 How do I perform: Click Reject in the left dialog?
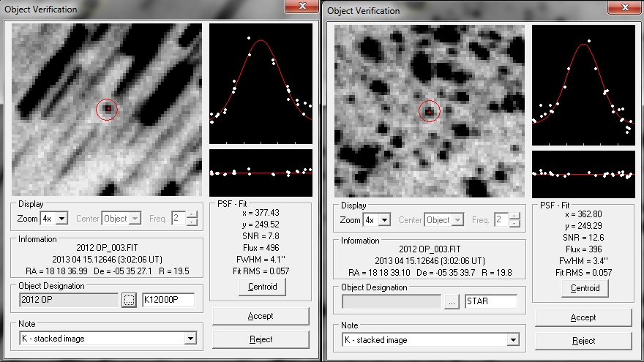261,339
